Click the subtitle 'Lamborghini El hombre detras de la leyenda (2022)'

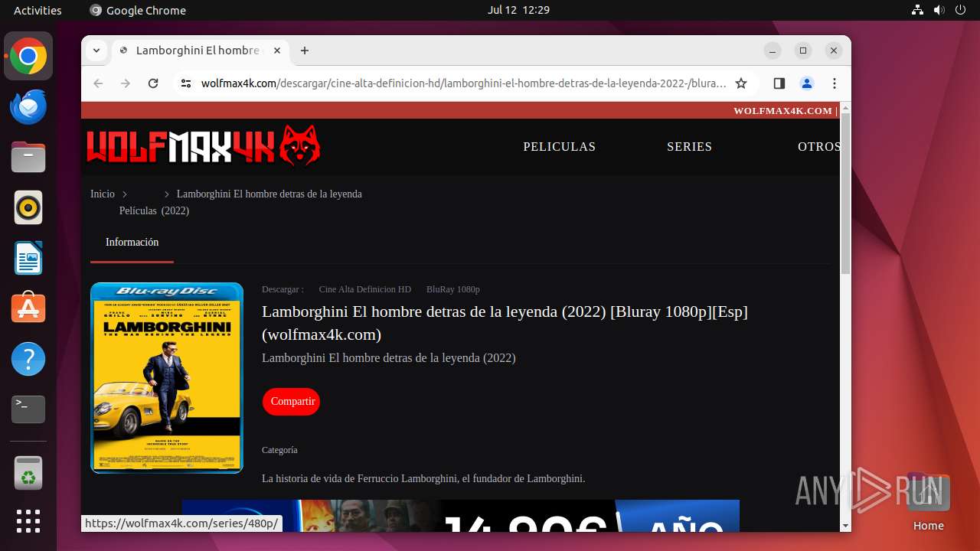click(389, 358)
